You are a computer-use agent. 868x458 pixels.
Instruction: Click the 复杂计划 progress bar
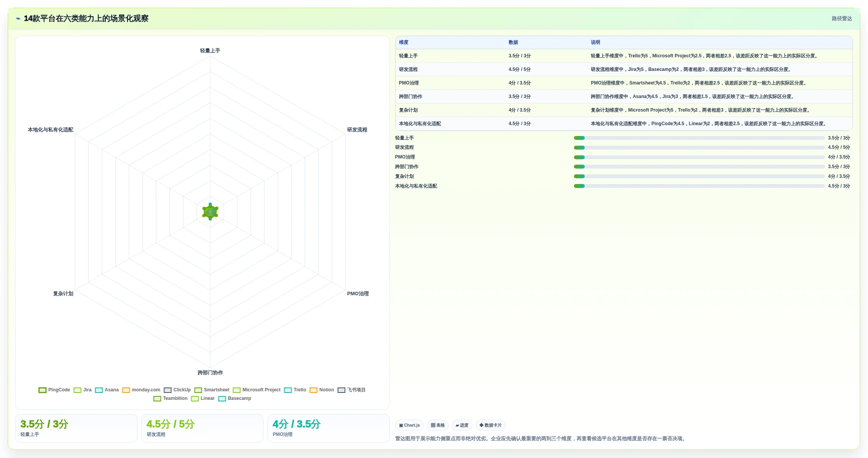(699, 176)
